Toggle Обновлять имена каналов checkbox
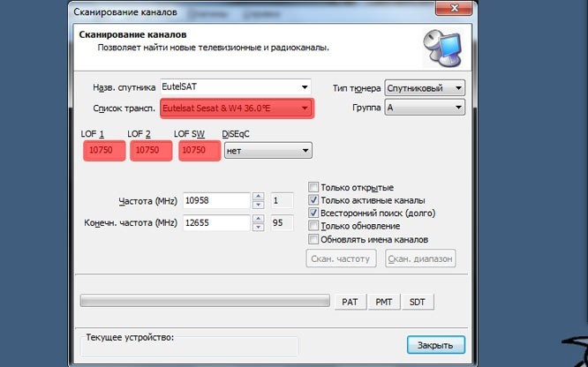The image size is (588, 367). [313, 240]
